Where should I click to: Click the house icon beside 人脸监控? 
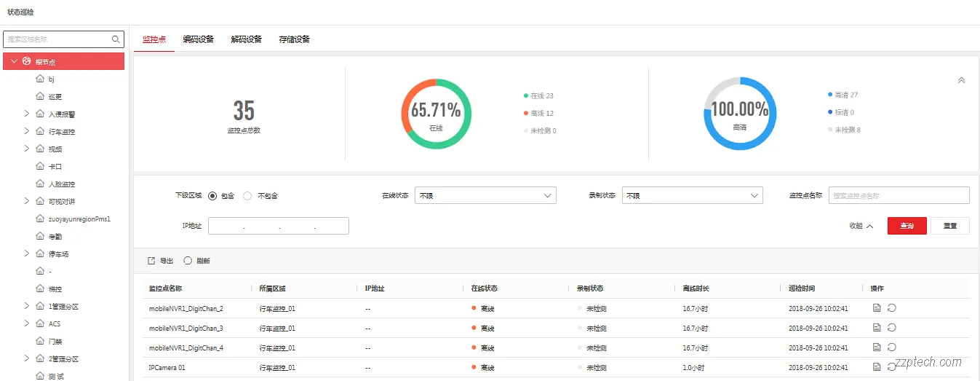click(40, 184)
